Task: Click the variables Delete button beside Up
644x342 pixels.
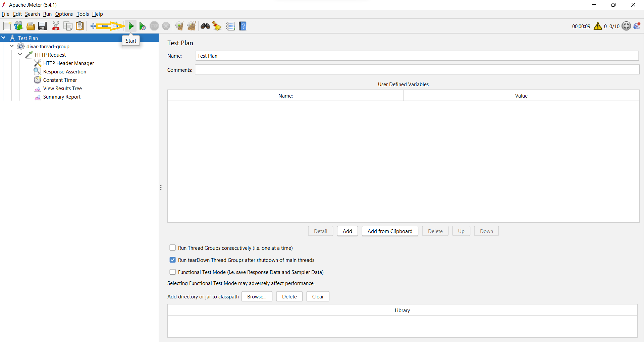Action: pos(435,231)
